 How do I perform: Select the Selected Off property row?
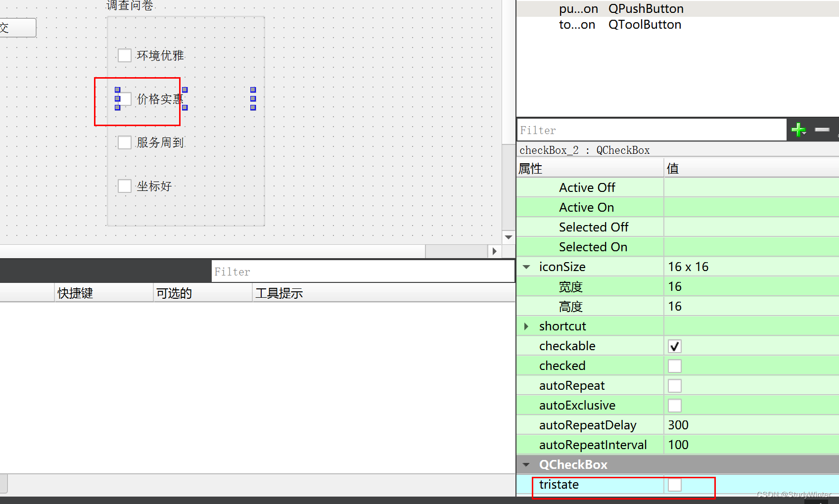click(x=678, y=228)
